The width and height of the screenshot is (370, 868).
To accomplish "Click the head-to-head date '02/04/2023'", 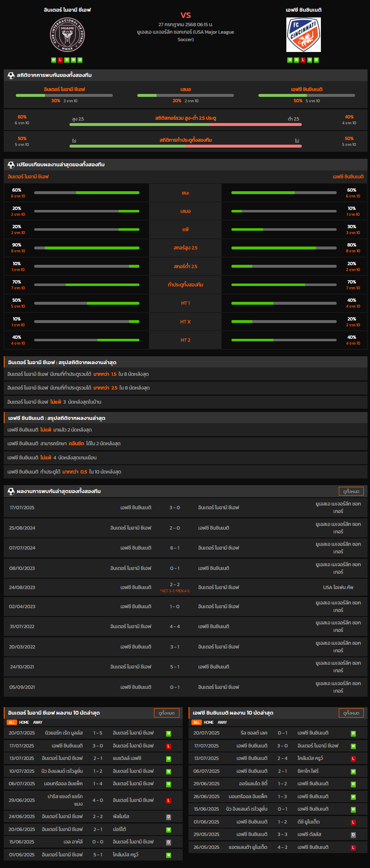I will pyautogui.click(x=22, y=607).
